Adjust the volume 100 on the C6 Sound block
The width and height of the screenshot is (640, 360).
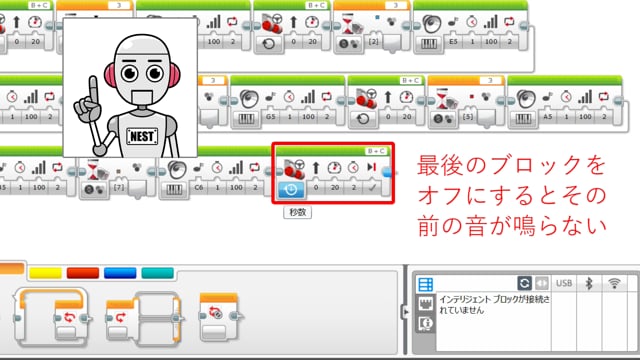pyautogui.click(x=236, y=188)
